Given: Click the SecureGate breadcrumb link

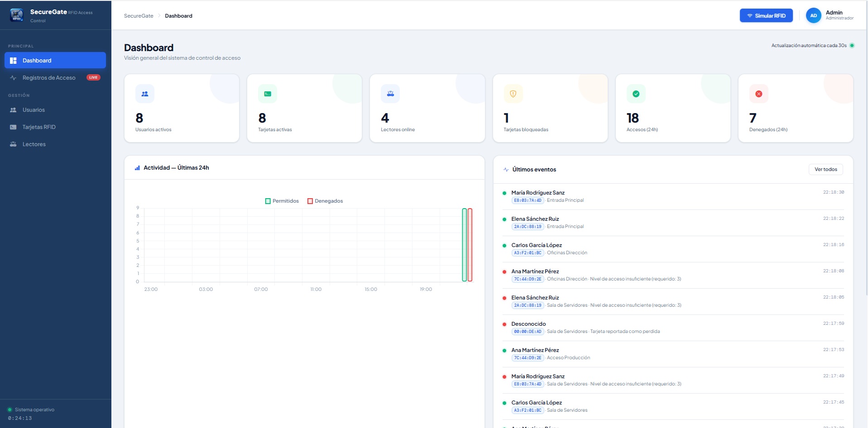Looking at the screenshot, I should pyautogui.click(x=139, y=16).
